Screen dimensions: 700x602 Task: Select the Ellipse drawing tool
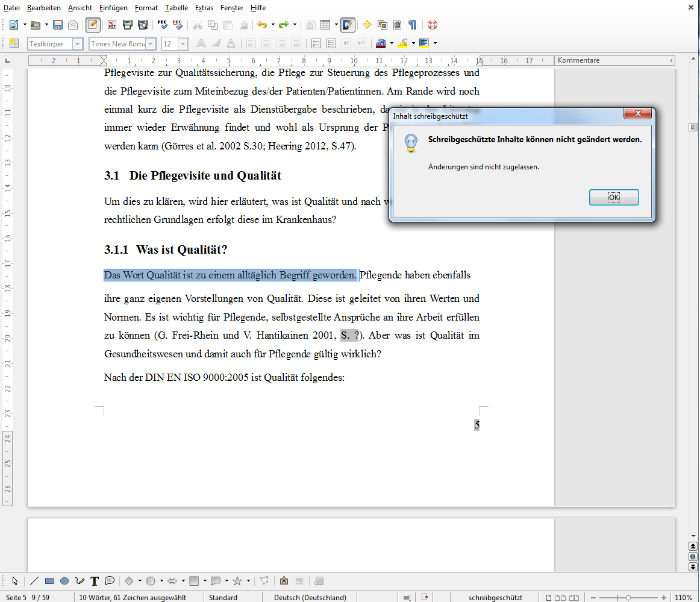click(64, 581)
